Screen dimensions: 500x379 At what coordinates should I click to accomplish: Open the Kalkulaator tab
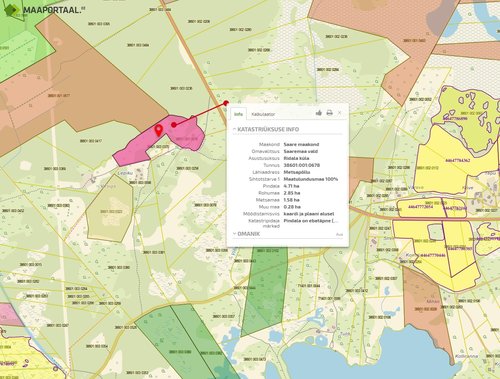point(263,114)
